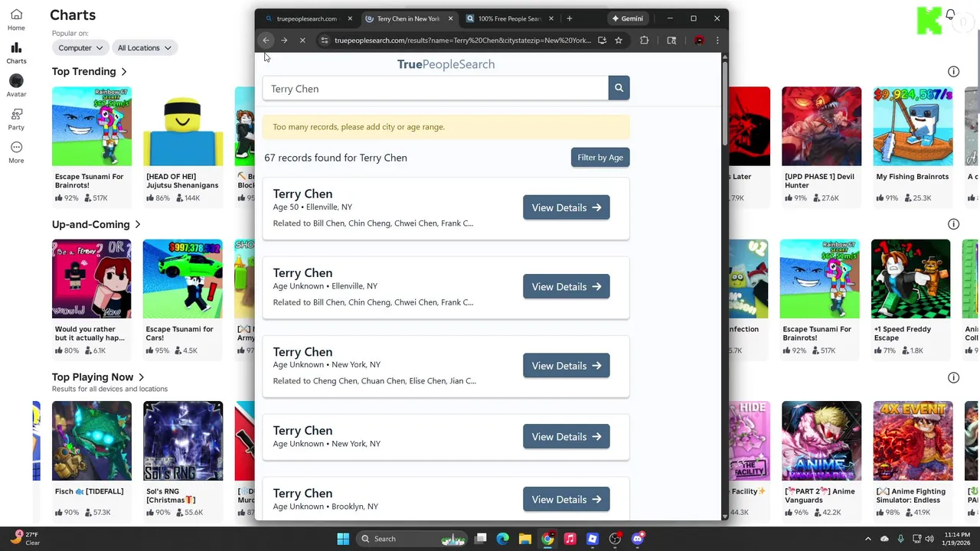Click 67 records found for Terry Chen text
This screenshot has width=980, height=551.
[x=335, y=158]
